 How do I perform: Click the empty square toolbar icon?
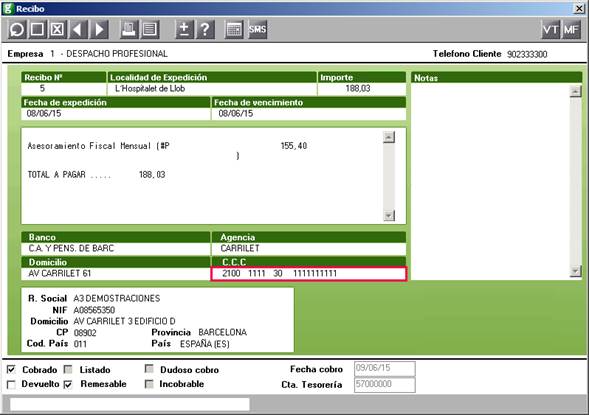37,29
